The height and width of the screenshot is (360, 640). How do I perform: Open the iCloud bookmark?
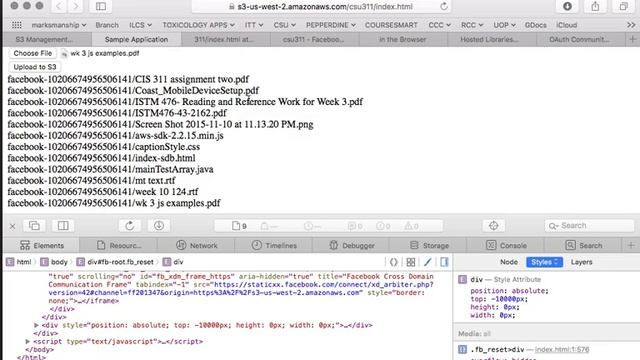point(567,25)
